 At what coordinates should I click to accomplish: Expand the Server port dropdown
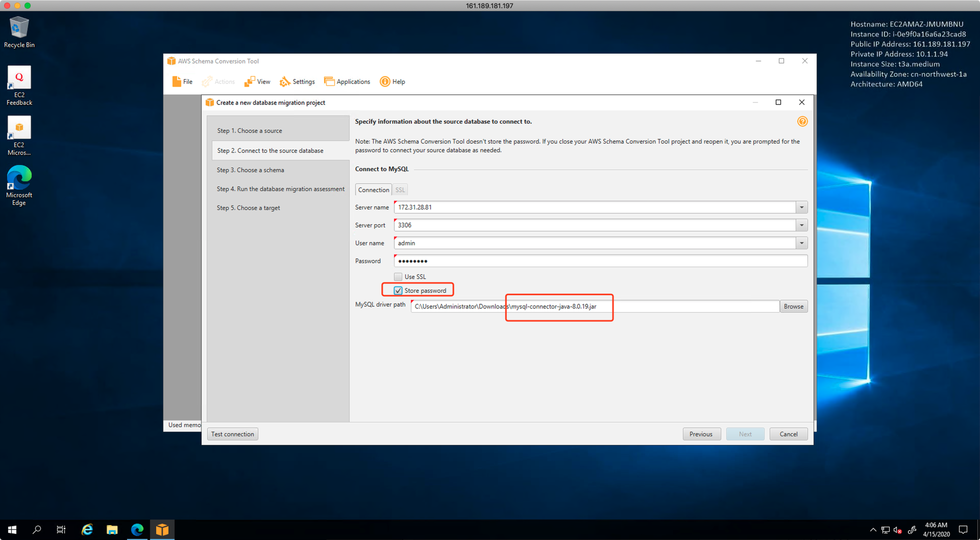point(801,225)
